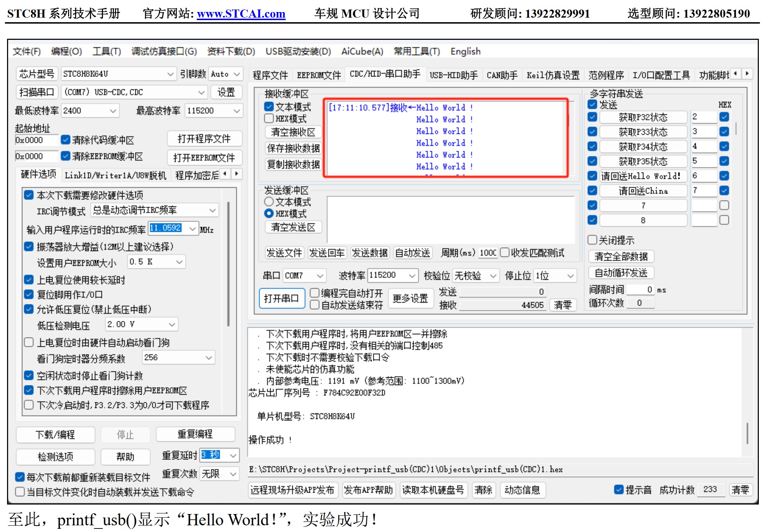Viewport: 768px width, 532px height.
Task: Open the AiCube(A) menu
Action: click(x=362, y=51)
